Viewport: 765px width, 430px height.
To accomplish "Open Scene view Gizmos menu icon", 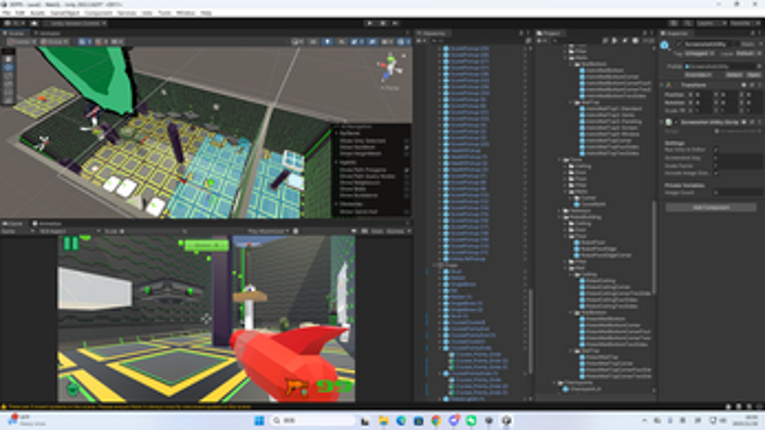I will pyautogui.click(x=403, y=42).
